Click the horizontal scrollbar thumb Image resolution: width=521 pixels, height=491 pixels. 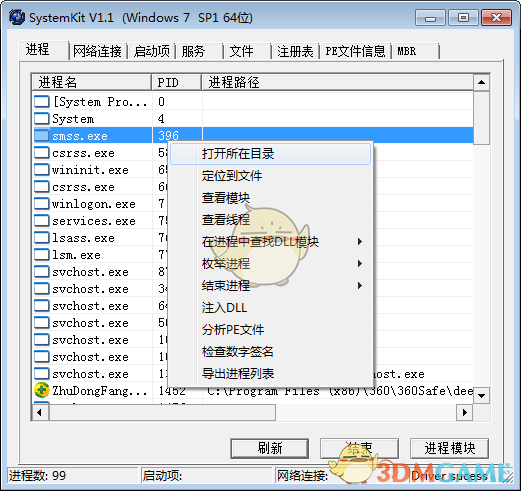coord(162,413)
